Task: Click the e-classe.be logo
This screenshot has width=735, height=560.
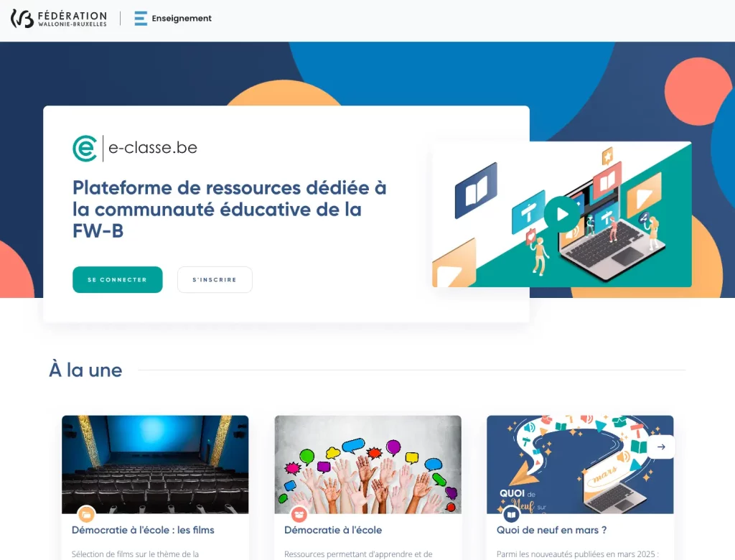Action: point(135,148)
